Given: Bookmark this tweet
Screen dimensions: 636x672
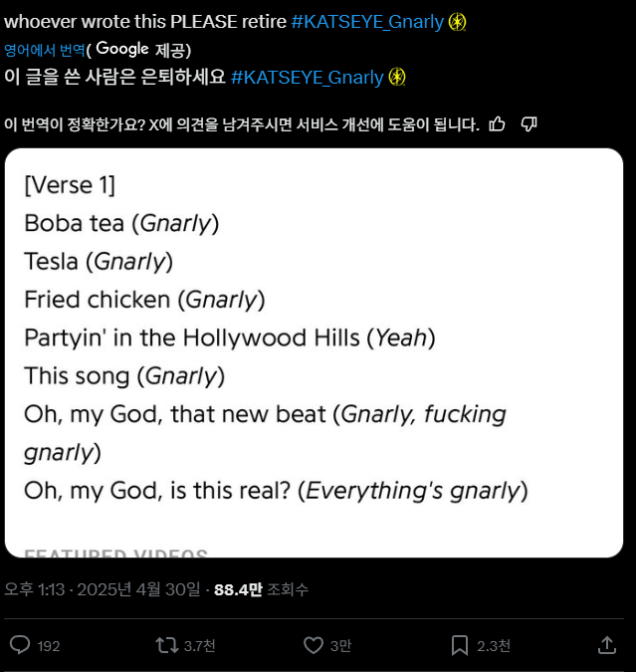Looking at the screenshot, I should 460,645.
